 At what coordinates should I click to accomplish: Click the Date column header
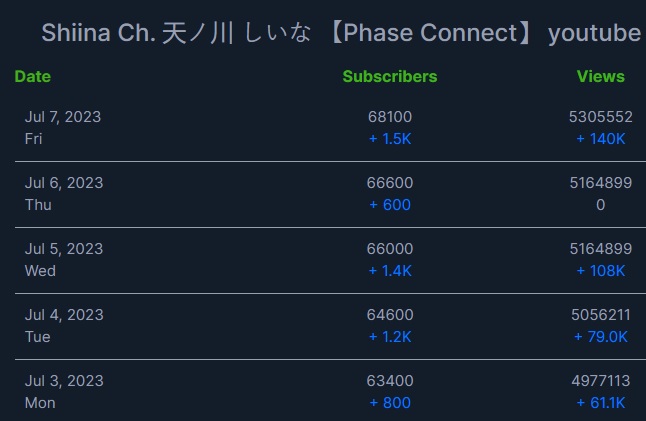(33, 76)
